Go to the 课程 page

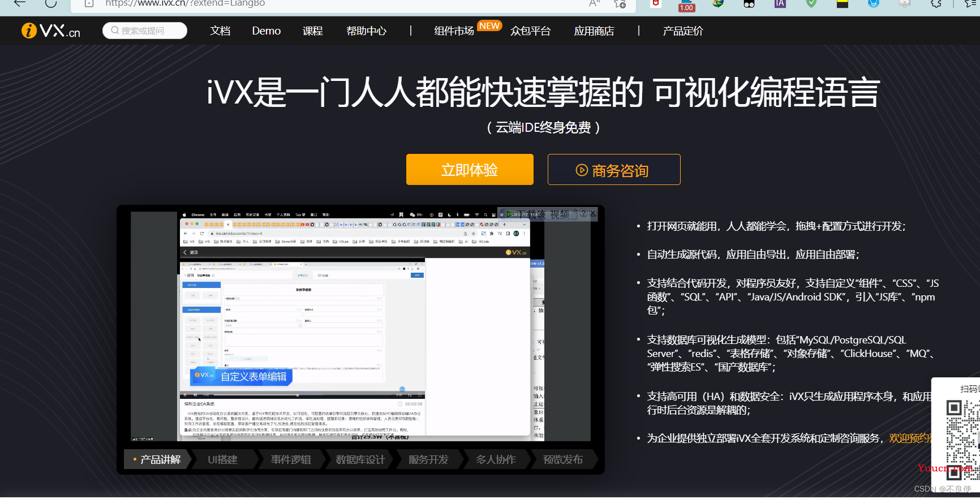click(313, 31)
